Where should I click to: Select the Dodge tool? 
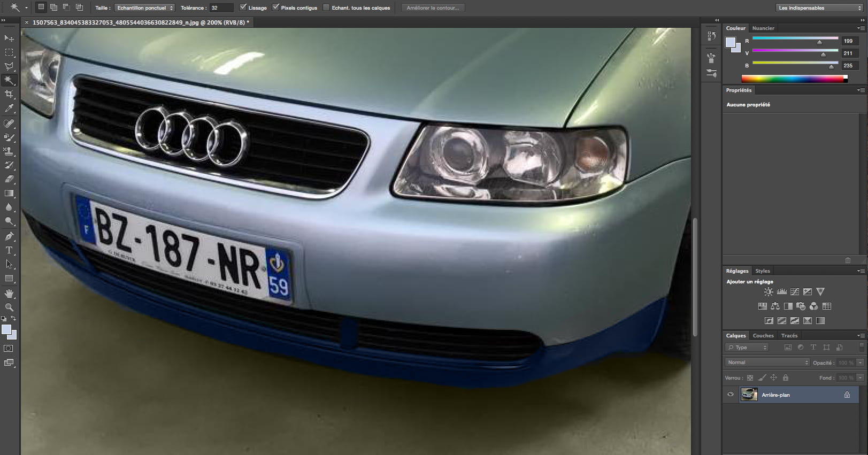9,221
